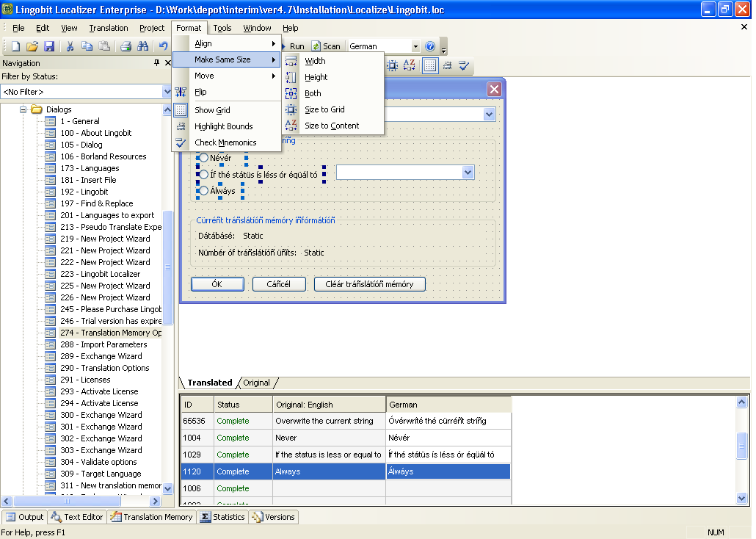Click Cléár tráñslátíóñ mémóry button
The height and width of the screenshot is (539, 756).
pos(370,284)
